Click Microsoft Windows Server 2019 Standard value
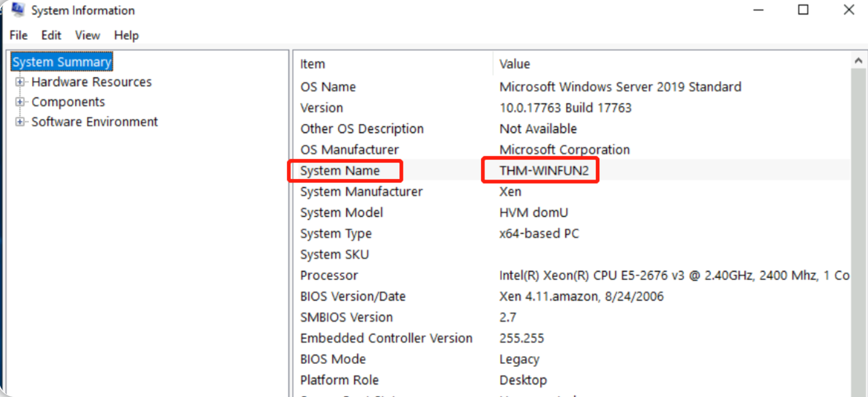 click(620, 87)
